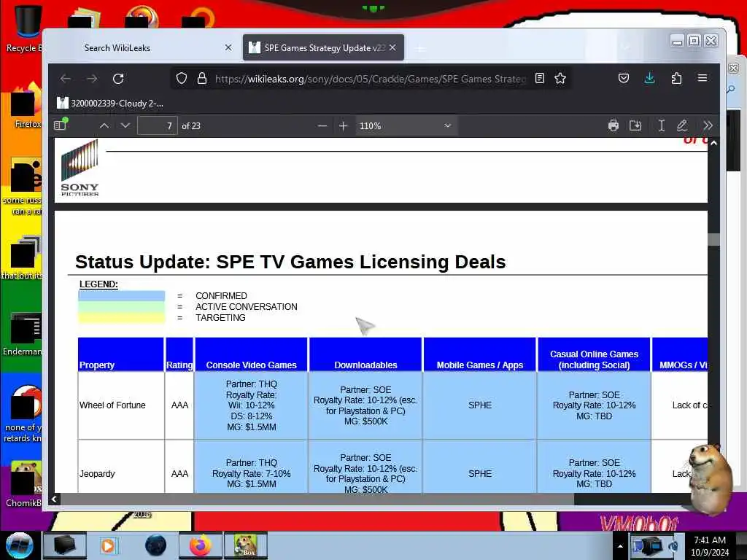Viewport: 747px width, 560px height.
Task: Open the ChomikBox desktop icon
Action: pyautogui.click(x=23, y=483)
